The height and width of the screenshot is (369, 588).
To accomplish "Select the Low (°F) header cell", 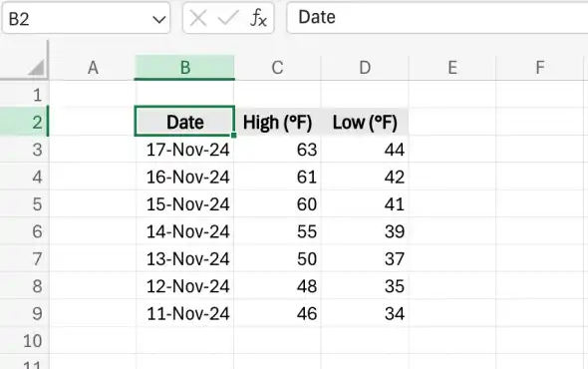I will [365, 122].
